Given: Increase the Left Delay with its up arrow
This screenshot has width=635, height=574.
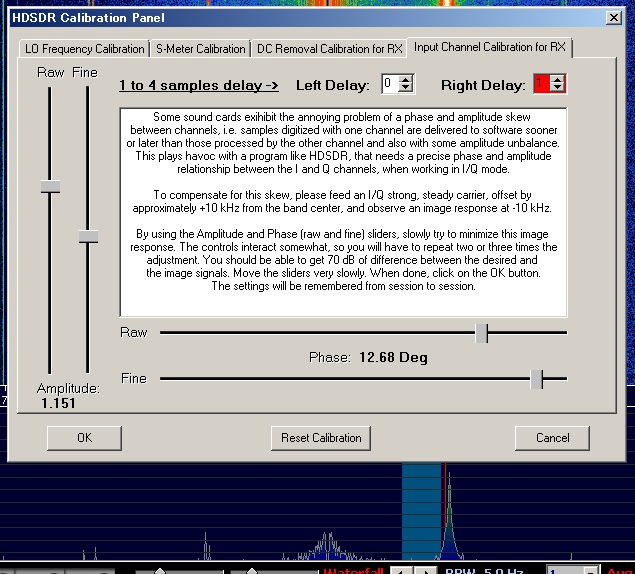Looking at the screenshot, I should (x=406, y=79).
